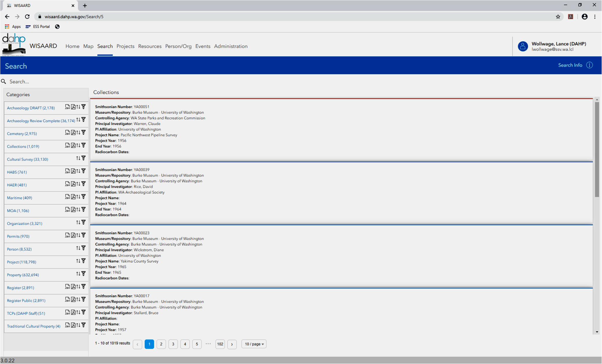Switch to the Map tab
Image resolution: width=602 pixels, height=364 pixels.
coord(88,46)
